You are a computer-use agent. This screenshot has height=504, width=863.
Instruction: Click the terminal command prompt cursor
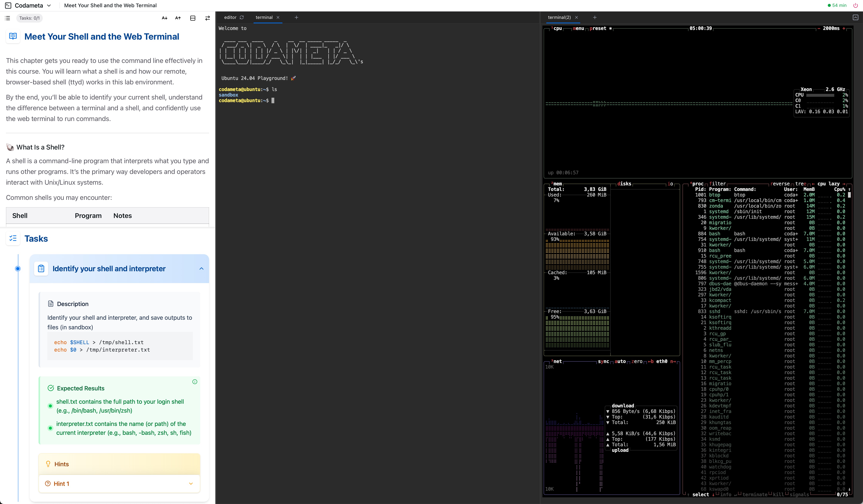[273, 101]
